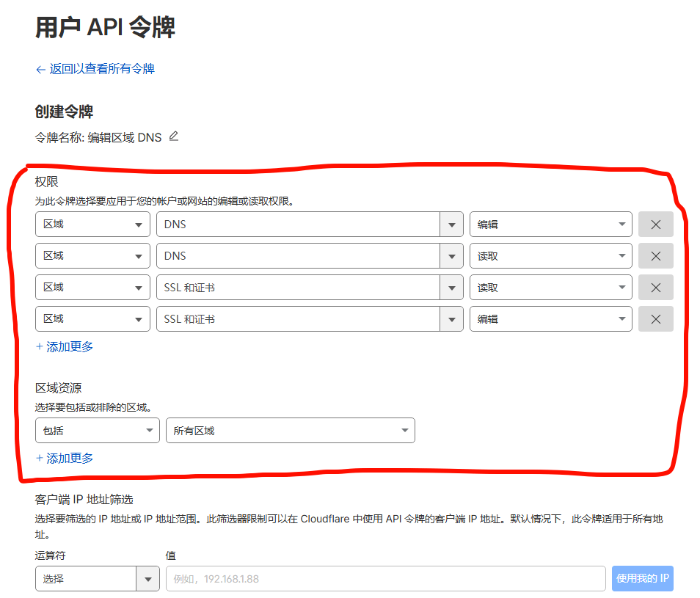Click 添加更多 plus icon under 区域资源
Viewport: 700px width, 598px height.
coord(37,458)
